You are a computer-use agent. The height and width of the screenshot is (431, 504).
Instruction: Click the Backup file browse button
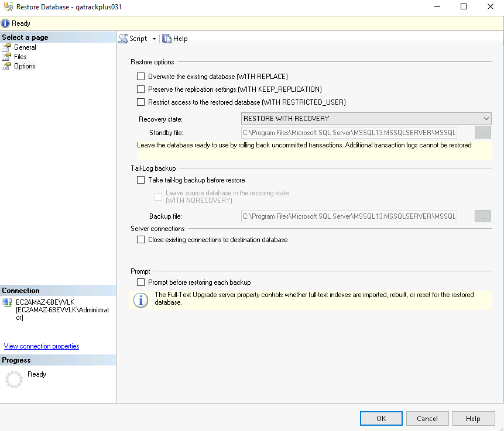[x=483, y=216]
